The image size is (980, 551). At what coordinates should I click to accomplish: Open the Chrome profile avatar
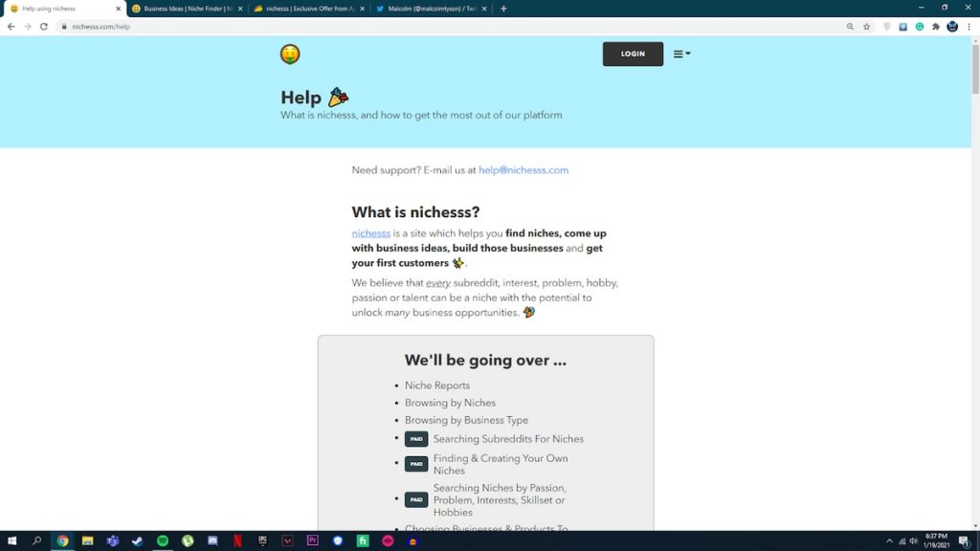point(952,27)
